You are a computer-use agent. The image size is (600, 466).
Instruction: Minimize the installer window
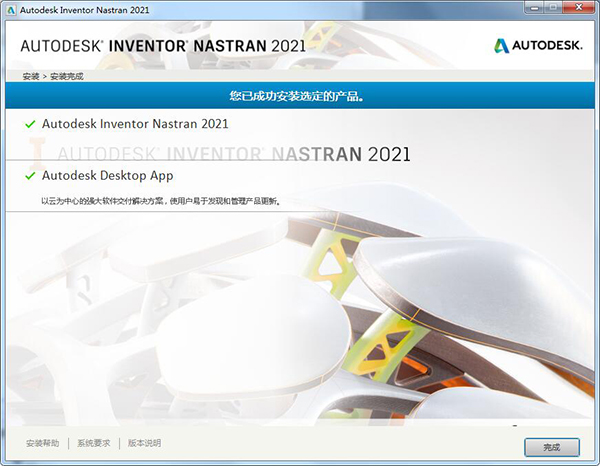535,7
